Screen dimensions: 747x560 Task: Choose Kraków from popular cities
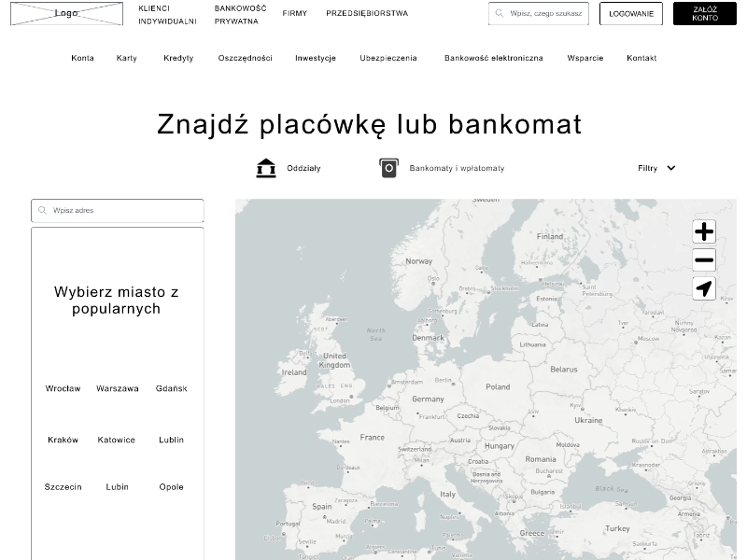[x=63, y=441]
